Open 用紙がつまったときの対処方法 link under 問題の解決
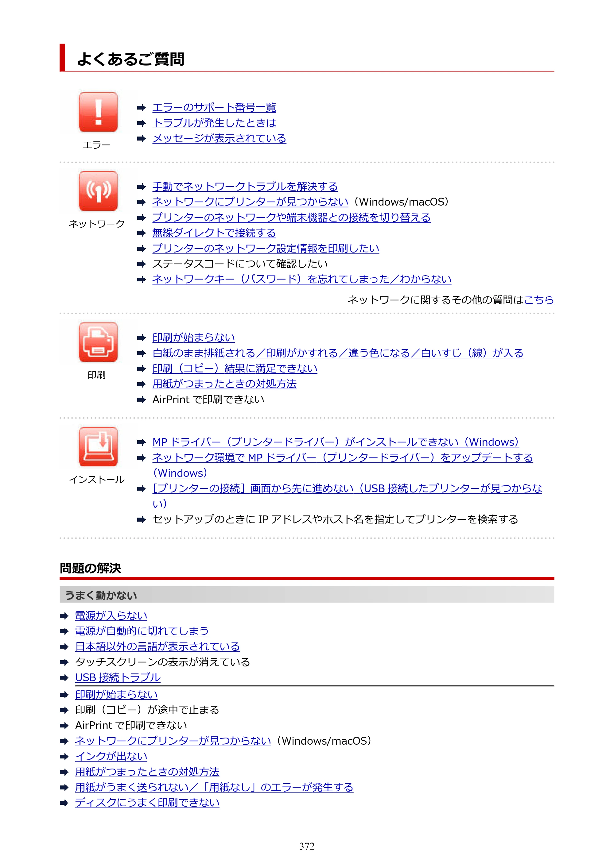Image resolution: width=614 pixels, height=868 pixels. (x=147, y=772)
